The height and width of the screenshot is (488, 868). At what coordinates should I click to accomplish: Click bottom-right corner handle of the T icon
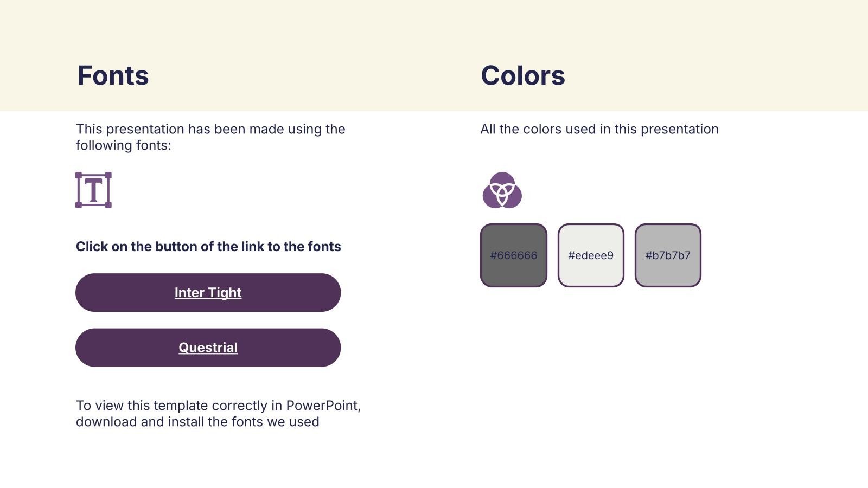coord(108,205)
